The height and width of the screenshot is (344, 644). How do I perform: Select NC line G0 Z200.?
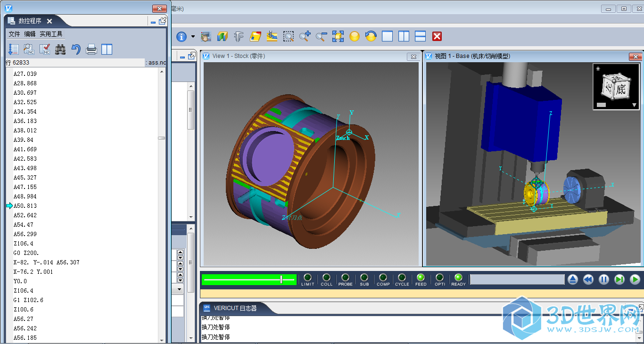[26, 253]
